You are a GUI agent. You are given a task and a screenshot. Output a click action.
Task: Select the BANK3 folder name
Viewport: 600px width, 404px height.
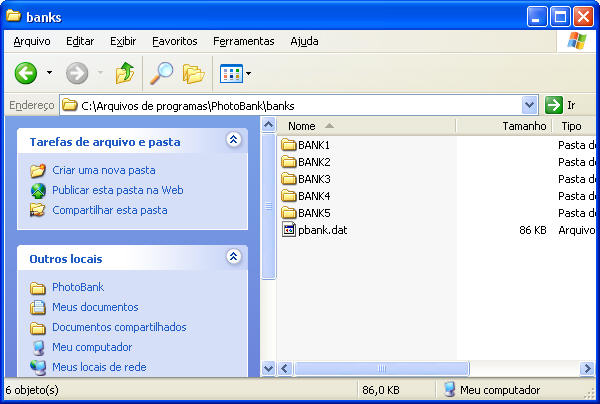(x=314, y=179)
